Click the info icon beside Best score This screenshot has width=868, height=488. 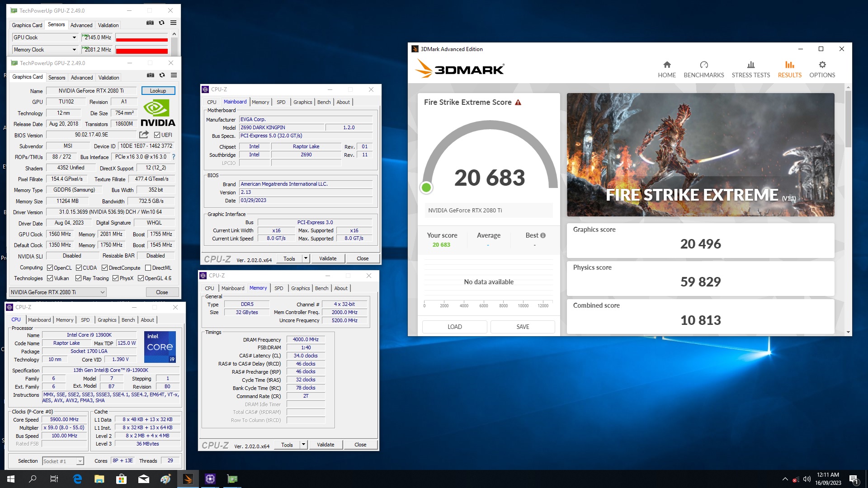click(x=543, y=235)
